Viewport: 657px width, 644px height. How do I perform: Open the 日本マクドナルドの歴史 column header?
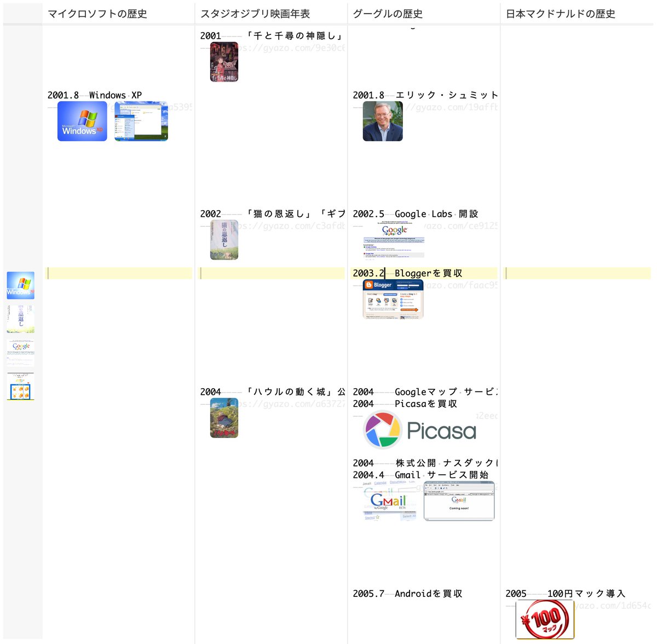coord(561,14)
